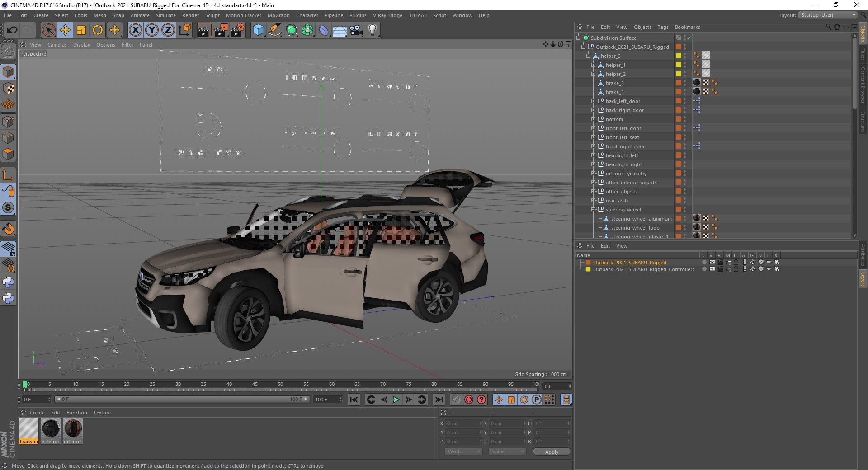Viewport: 868px width, 470px height.
Task: Open the Array modeling objects icon
Action: pos(307,30)
